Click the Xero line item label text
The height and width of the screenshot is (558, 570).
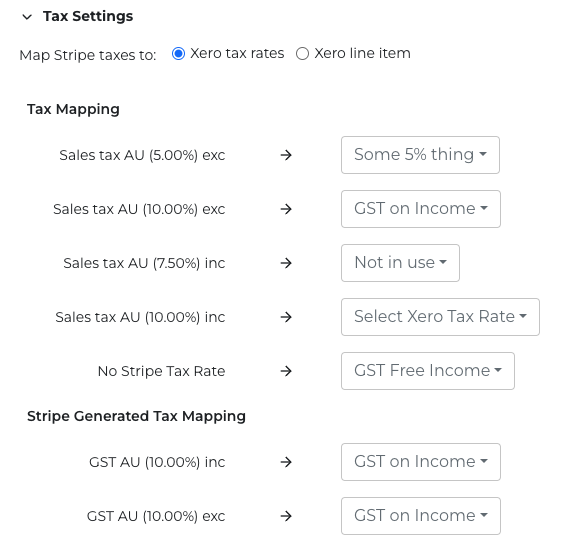[362, 53]
